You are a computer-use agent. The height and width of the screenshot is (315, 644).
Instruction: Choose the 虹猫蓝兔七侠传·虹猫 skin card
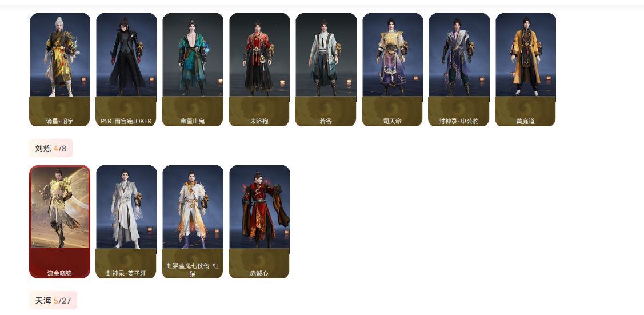pyautogui.click(x=193, y=222)
